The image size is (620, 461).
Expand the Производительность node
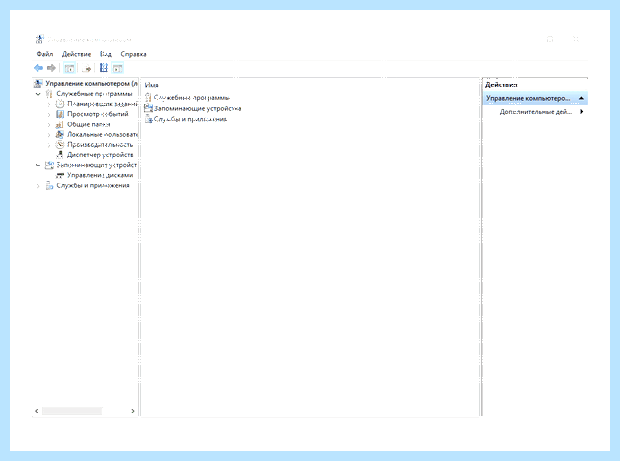point(49,145)
